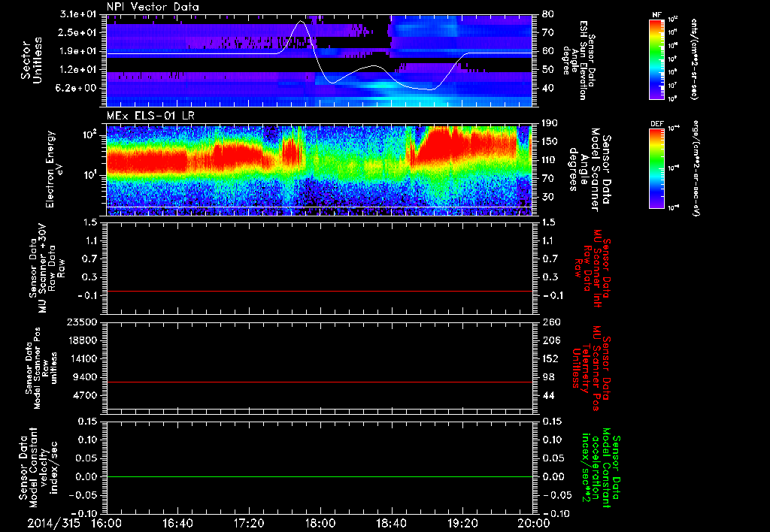Click the DEF color scale bar

pos(657,168)
